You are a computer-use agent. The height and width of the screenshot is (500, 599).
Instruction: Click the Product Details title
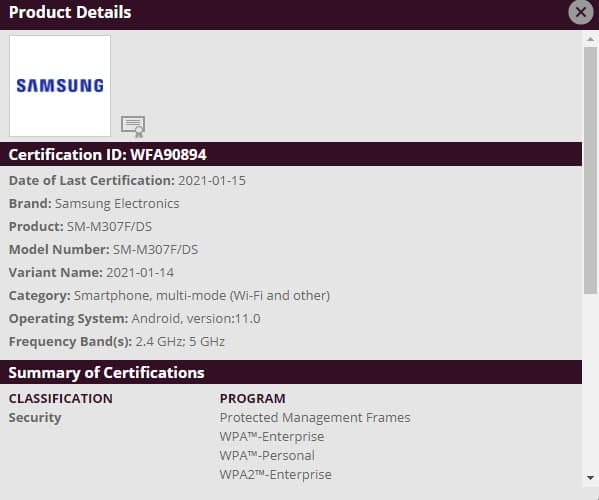coord(70,12)
